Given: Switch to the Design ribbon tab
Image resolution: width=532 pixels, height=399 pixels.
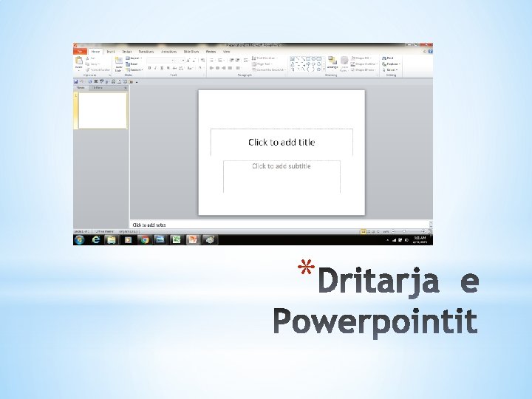Looking at the screenshot, I should [127, 52].
